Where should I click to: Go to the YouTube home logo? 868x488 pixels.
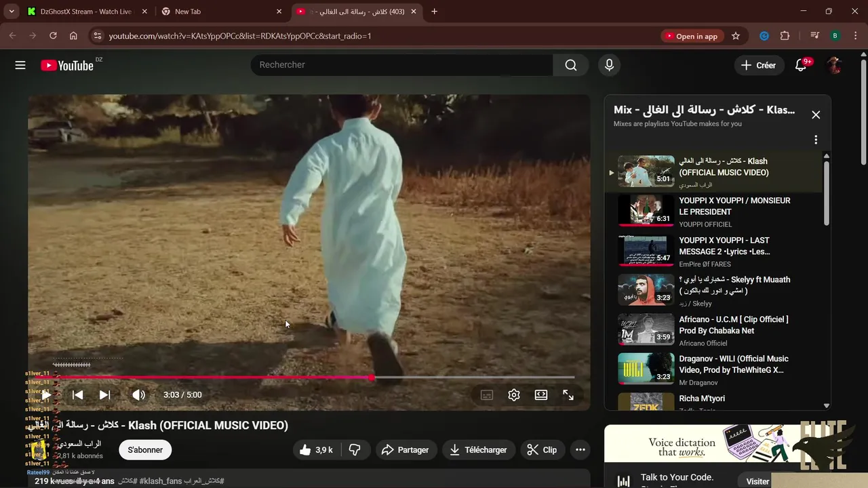(x=67, y=65)
